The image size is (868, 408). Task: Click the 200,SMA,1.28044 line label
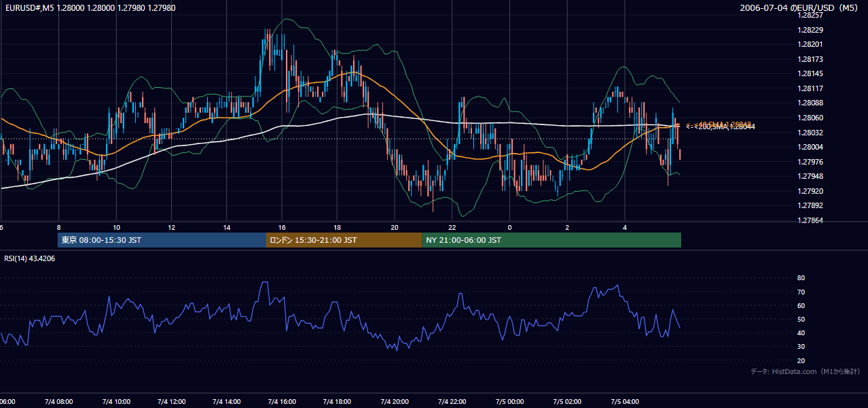click(726, 126)
